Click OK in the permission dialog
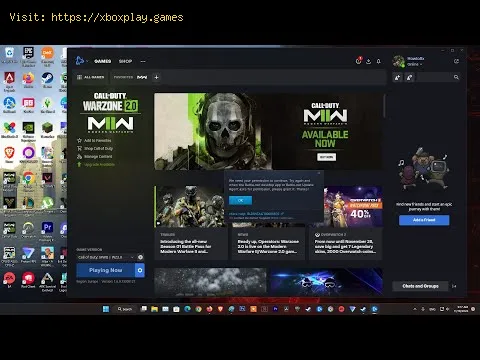Viewport: 480px width, 360px height. pyautogui.click(x=240, y=200)
